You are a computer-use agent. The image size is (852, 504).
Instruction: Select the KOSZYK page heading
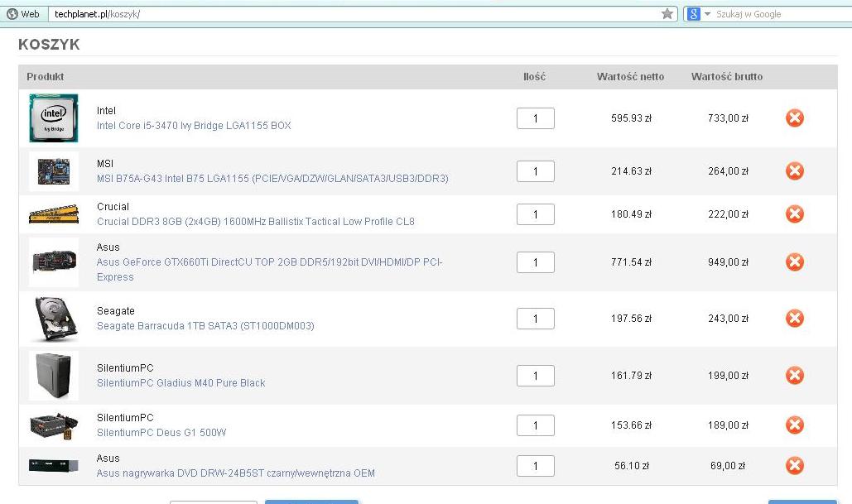tap(49, 44)
